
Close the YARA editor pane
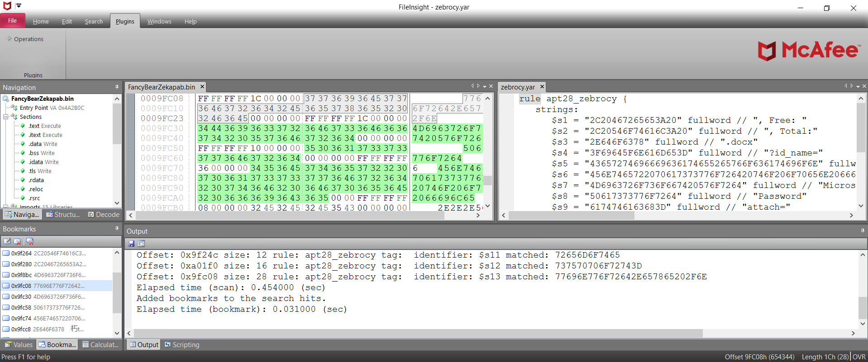pyautogui.click(x=864, y=86)
